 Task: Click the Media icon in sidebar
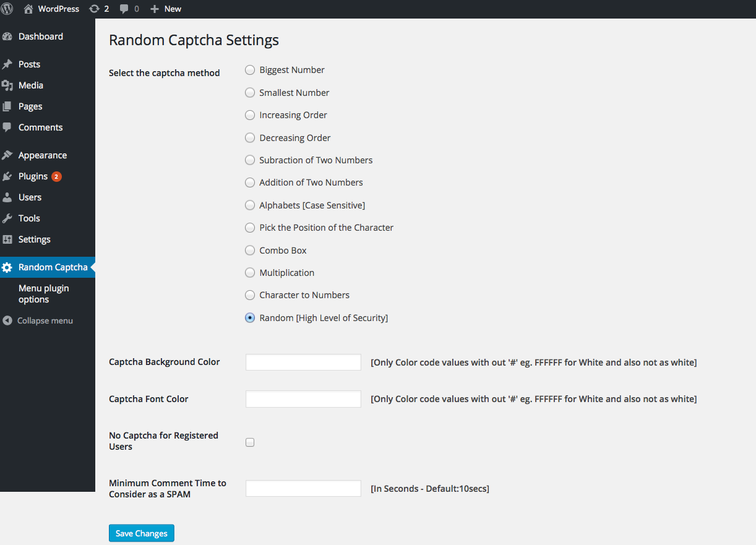tap(7, 85)
